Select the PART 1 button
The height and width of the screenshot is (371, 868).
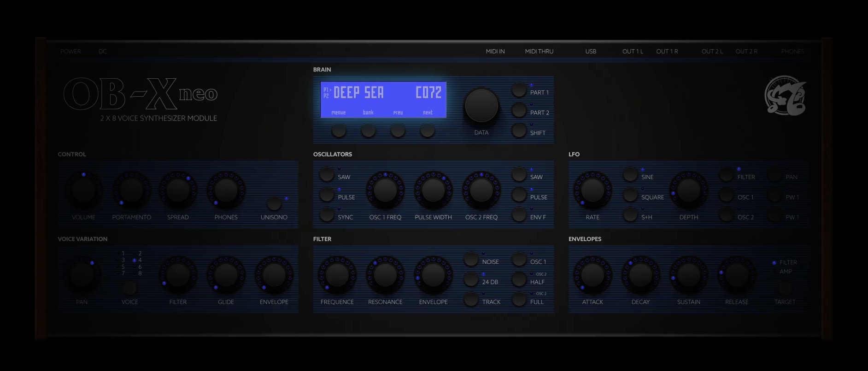point(519,90)
